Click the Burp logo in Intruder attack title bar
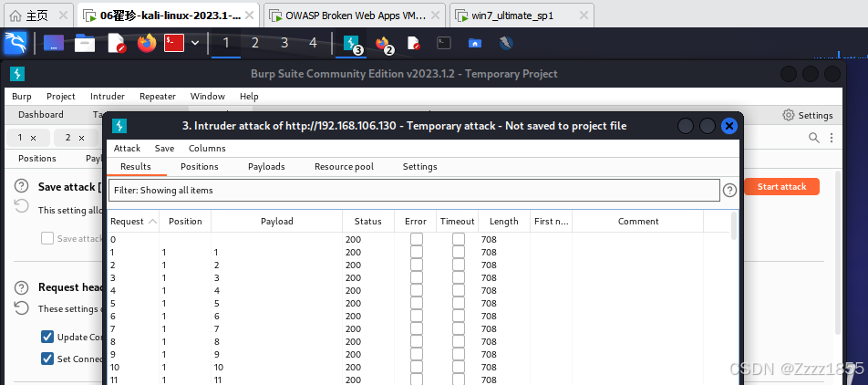 pyautogui.click(x=119, y=126)
